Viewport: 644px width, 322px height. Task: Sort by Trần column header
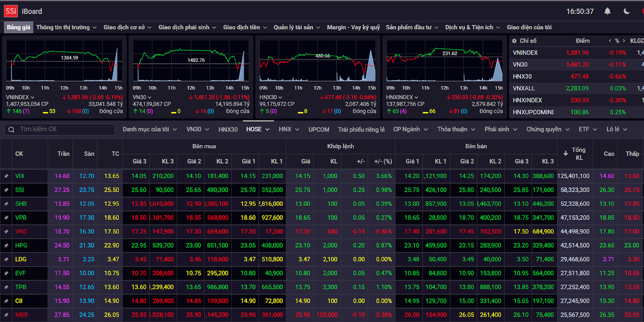(x=63, y=154)
